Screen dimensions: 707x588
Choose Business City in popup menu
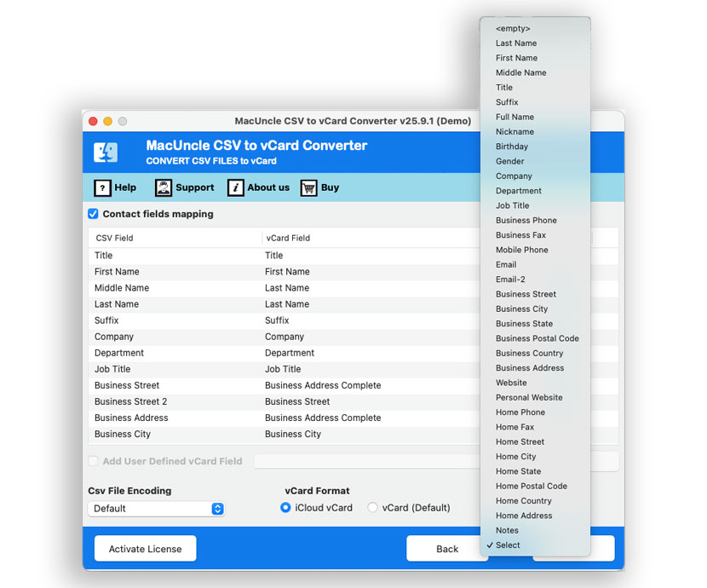535,308
